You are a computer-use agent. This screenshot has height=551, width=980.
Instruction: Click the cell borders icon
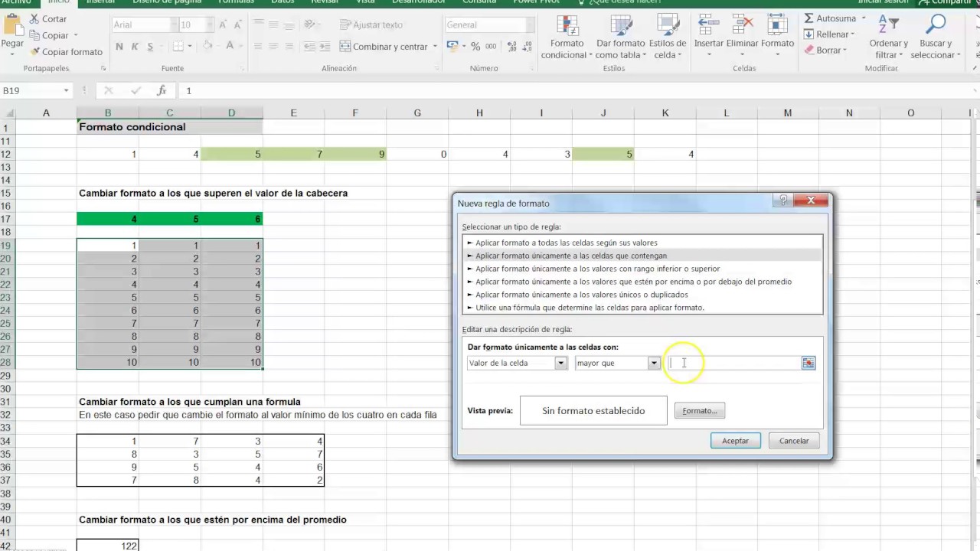pyautogui.click(x=178, y=47)
